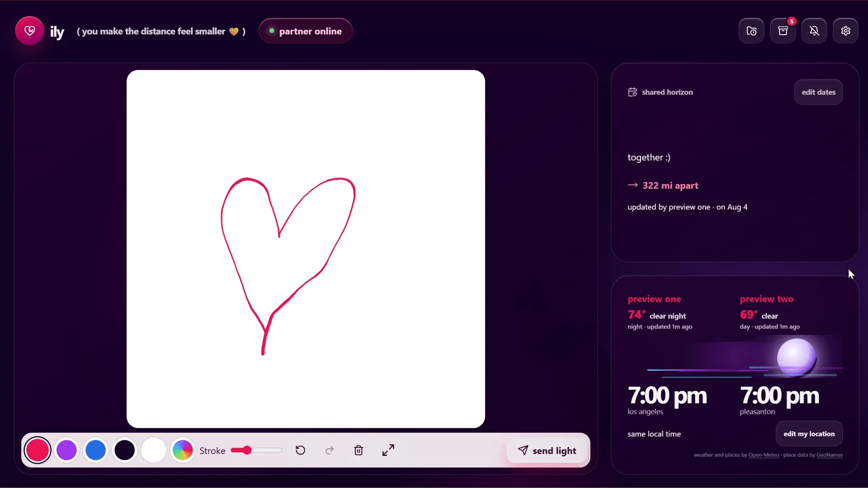Open the settings gear
The image size is (868, 488).
846,31
